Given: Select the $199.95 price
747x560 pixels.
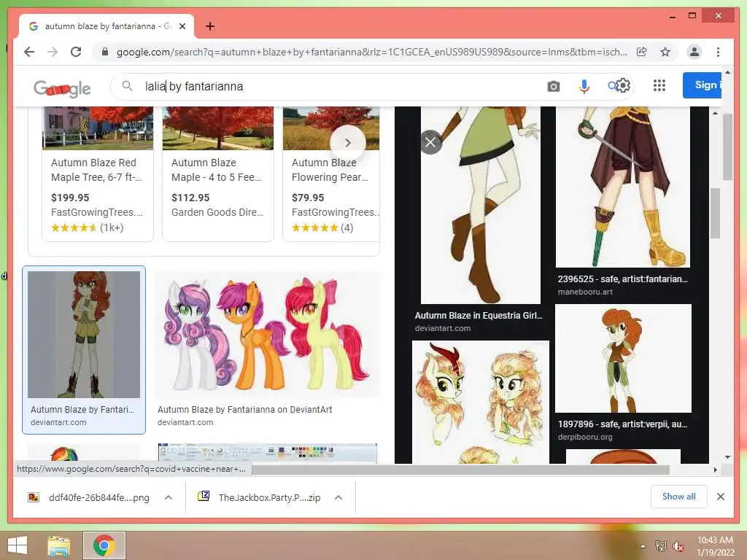Looking at the screenshot, I should [70, 198].
